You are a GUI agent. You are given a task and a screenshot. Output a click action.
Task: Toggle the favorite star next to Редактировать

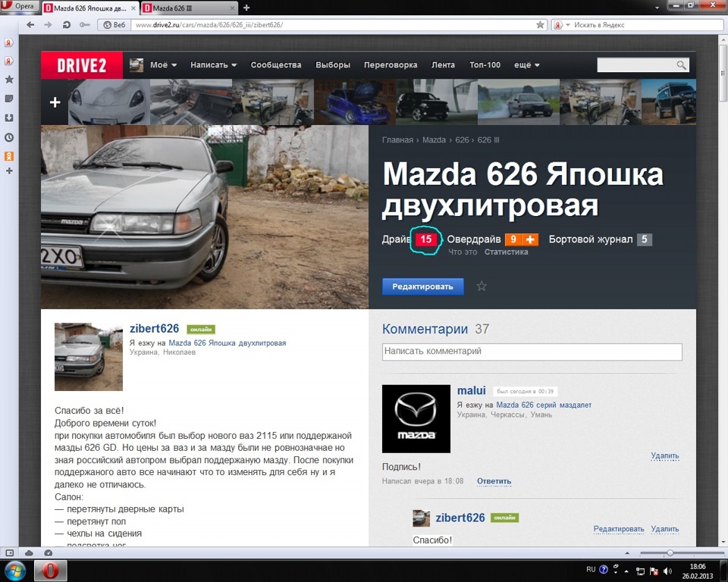pyautogui.click(x=482, y=286)
